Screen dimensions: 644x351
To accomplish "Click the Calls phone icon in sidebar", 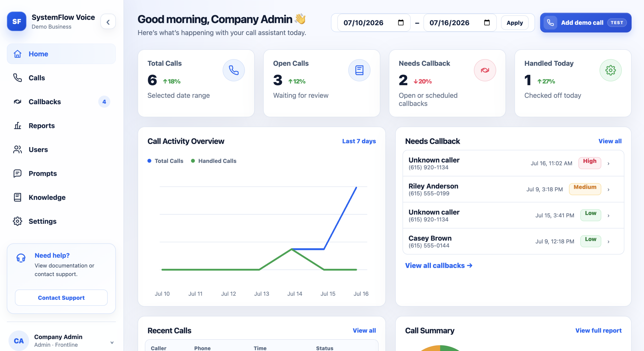I will point(17,78).
